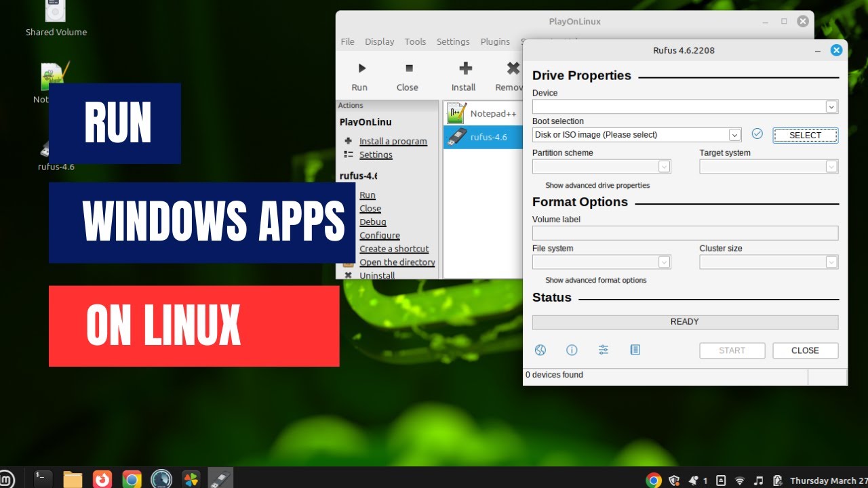The image size is (868, 488).
Task: Click the Close (stop) toolbar button in PlayOnLinux
Action: (x=408, y=76)
